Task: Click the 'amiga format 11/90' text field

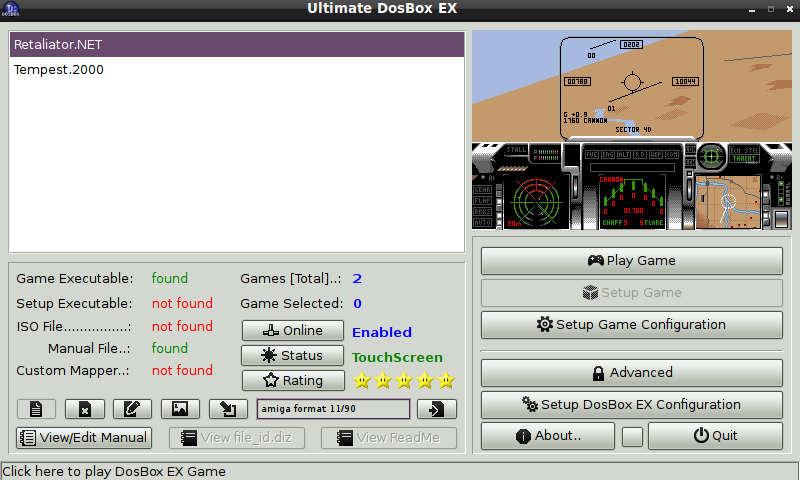Action: [333, 409]
